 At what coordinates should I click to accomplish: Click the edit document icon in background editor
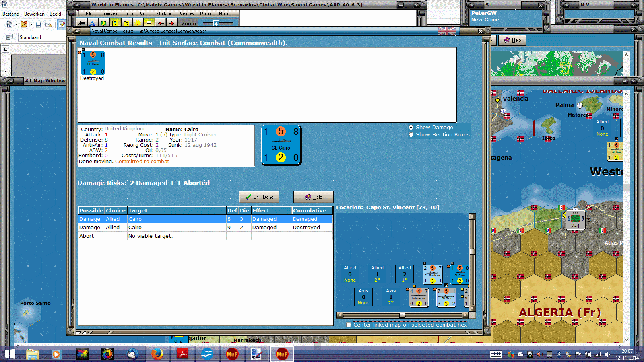(x=62, y=25)
